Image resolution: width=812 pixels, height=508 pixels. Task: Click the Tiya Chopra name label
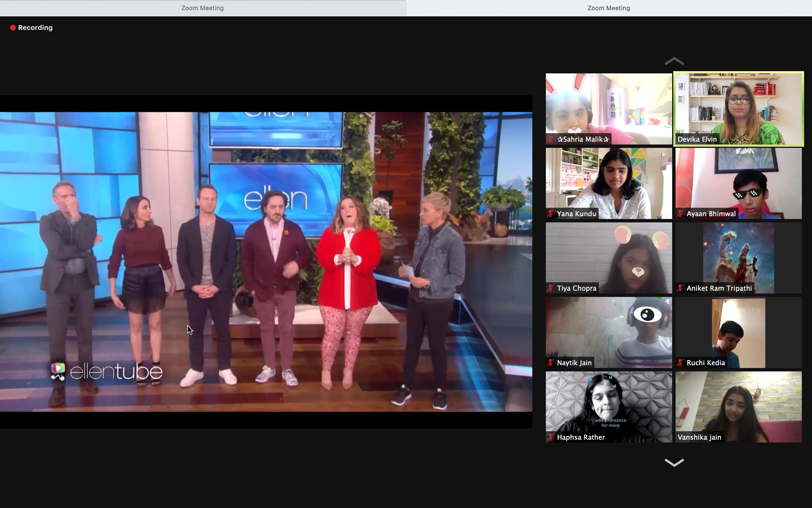click(x=577, y=288)
